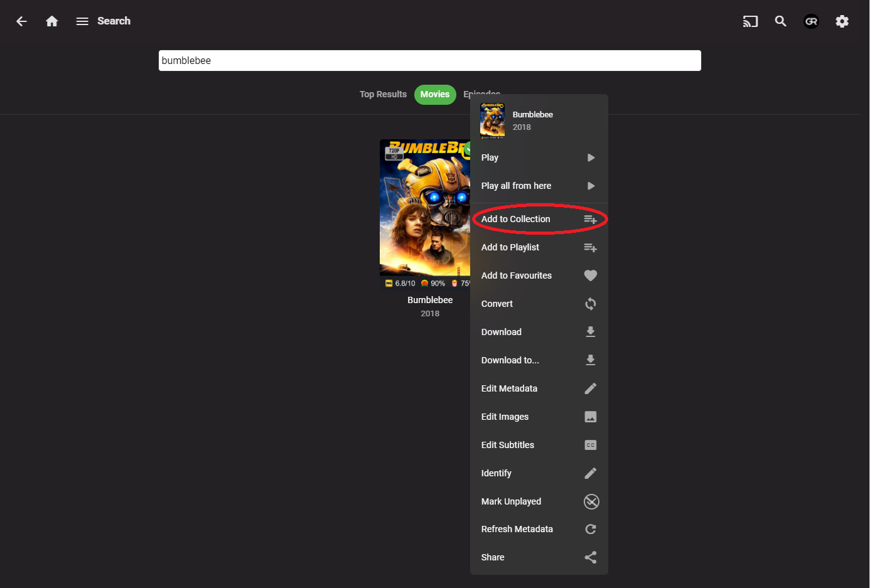
Task: Choose Refresh Metadata option
Action: pos(539,529)
